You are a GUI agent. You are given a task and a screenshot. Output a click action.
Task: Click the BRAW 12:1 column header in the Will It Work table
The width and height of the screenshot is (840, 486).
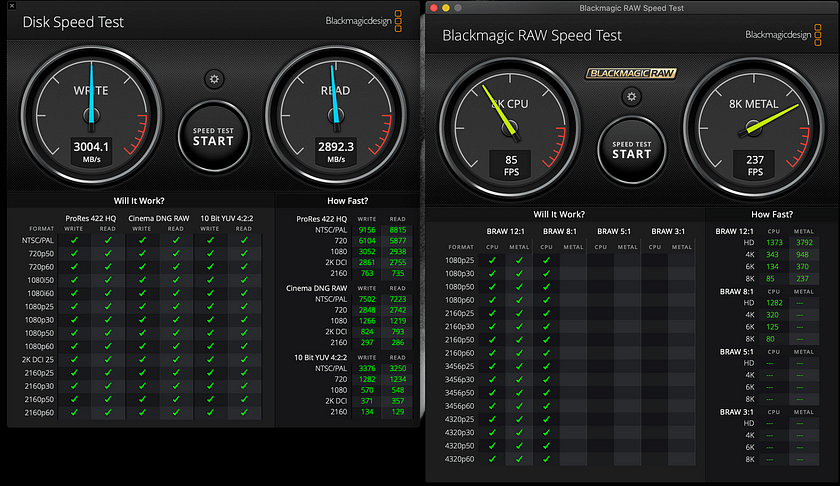pyautogui.click(x=505, y=231)
